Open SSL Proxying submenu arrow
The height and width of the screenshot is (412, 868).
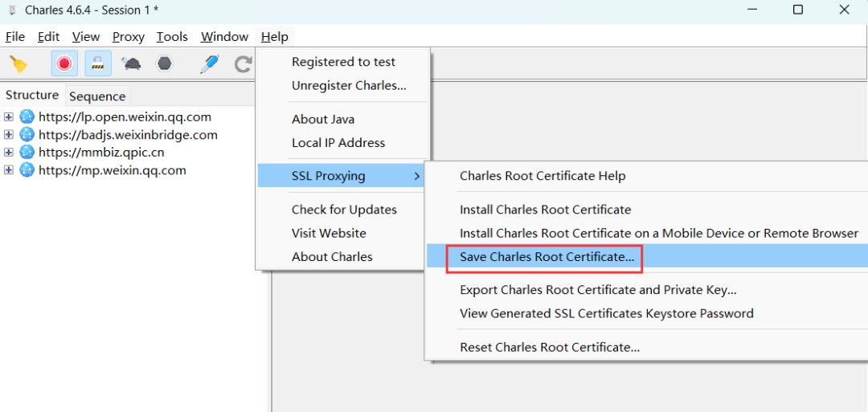coord(416,177)
